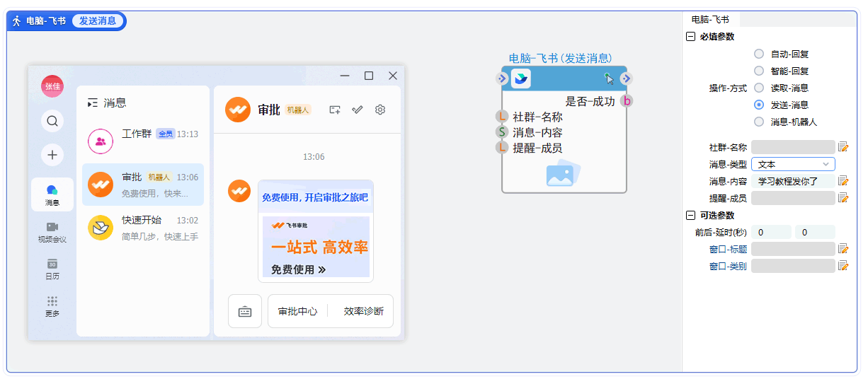868x379 pixels.
Task: Click the plus icon in Feishu sidebar
Action: point(52,155)
